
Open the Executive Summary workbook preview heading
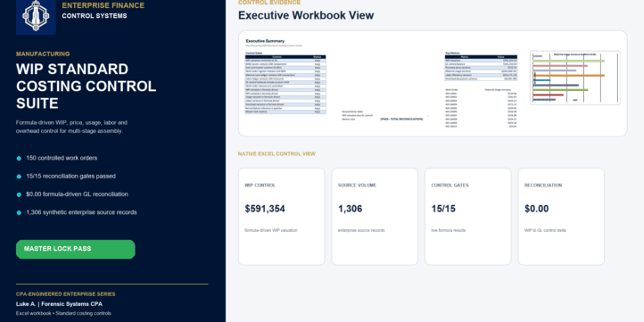[265, 41]
